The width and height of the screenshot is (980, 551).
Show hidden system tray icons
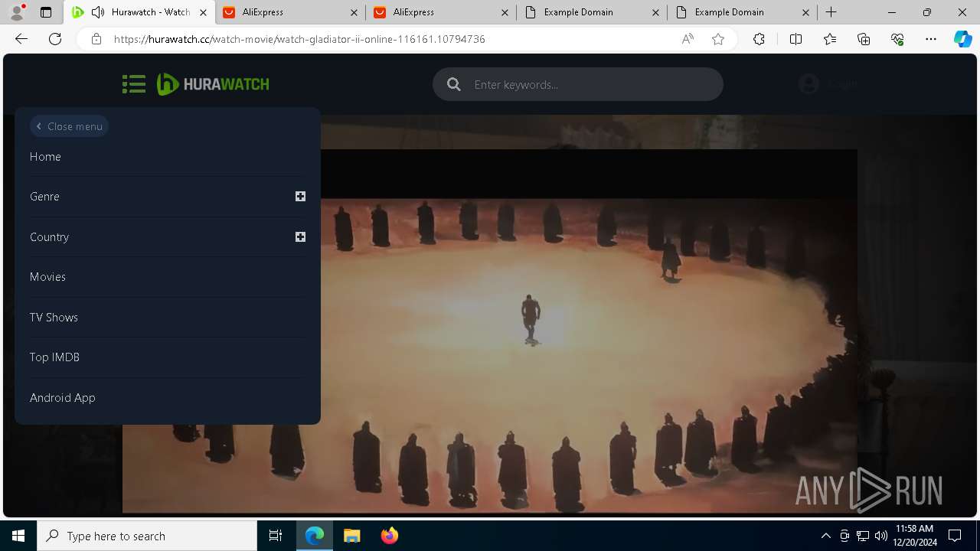click(825, 536)
